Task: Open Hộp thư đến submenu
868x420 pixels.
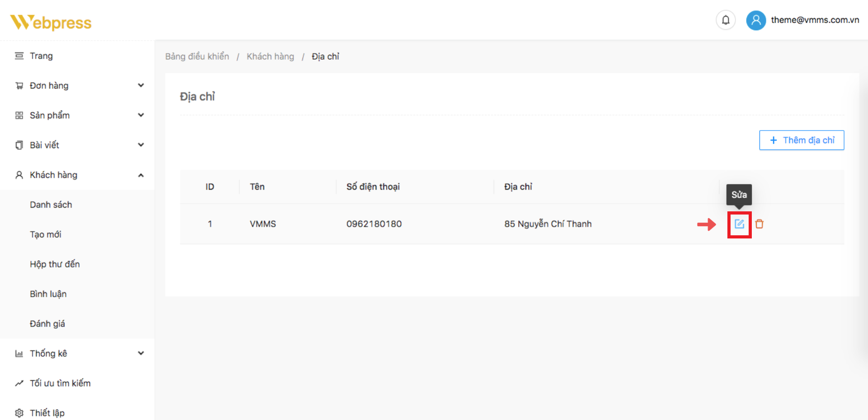Action: coord(55,264)
